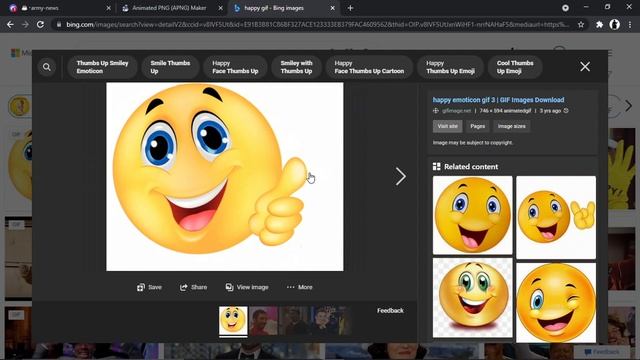640x360 pixels.
Task: Click the Save icon below the image
Action: pos(141,287)
